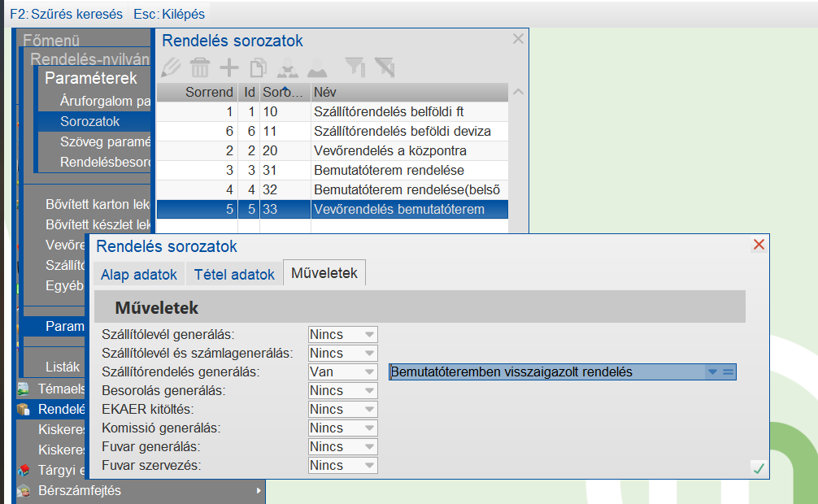The width and height of the screenshot is (818, 504).
Task: Open Bemutatóteremben visszaigazolt rendelés dropdown arrow
Action: (x=712, y=372)
